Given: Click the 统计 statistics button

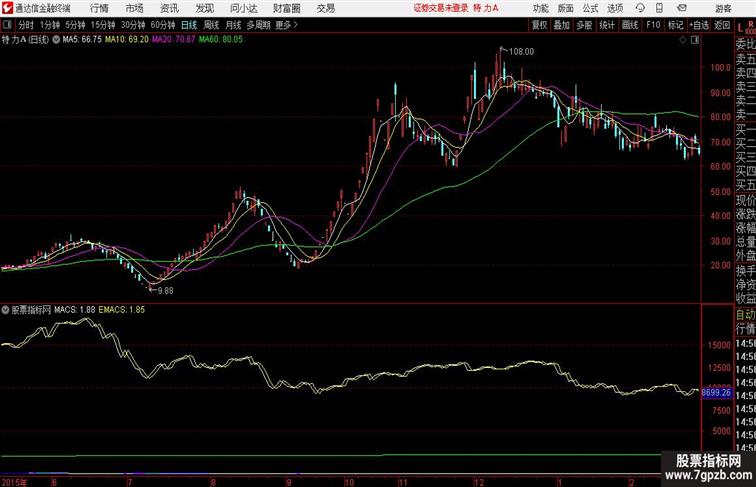Looking at the screenshot, I should [607, 25].
